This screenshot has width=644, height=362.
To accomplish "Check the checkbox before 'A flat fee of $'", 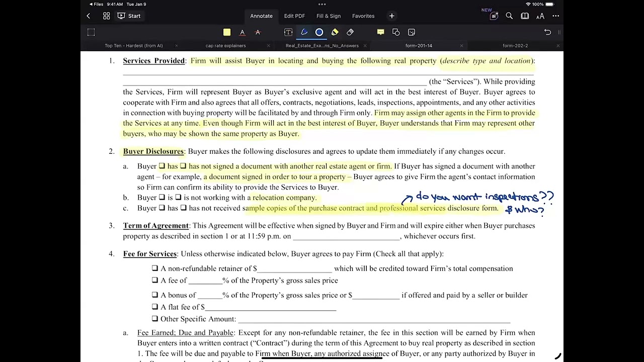I will click(x=155, y=307).
